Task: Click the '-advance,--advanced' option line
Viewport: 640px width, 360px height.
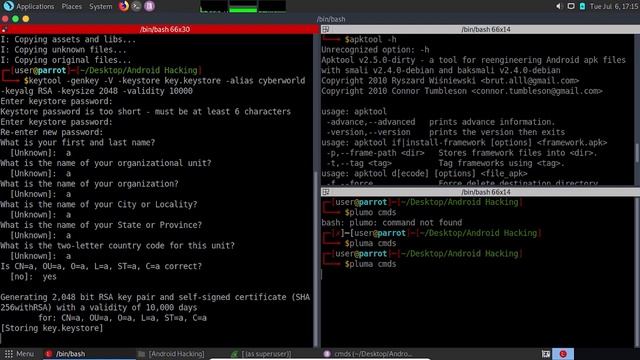Action: coord(440,122)
